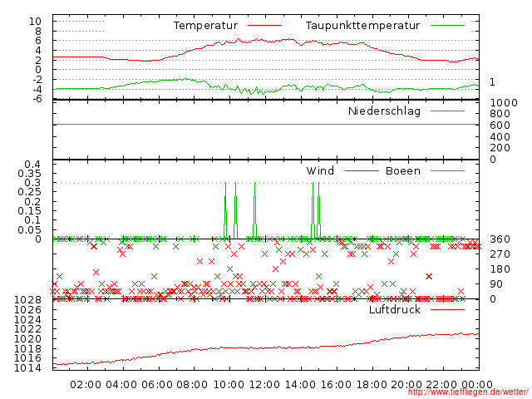Select the Wind legend label
The width and height of the screenshot is (532, 399).
[320, 170]
